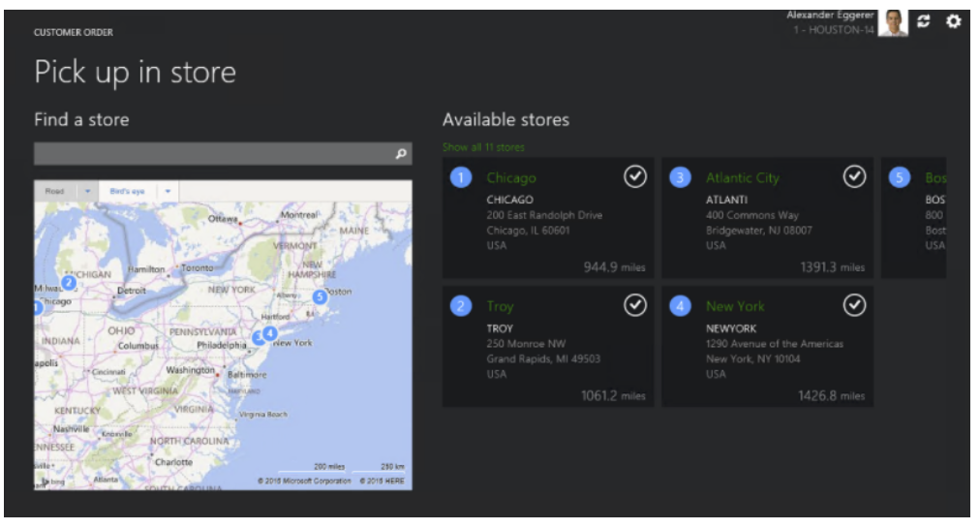The height and width of the screenshot is (529, 980).
Task: Toggle the Atlantic City store checkmark
Action: click(854, 177)
